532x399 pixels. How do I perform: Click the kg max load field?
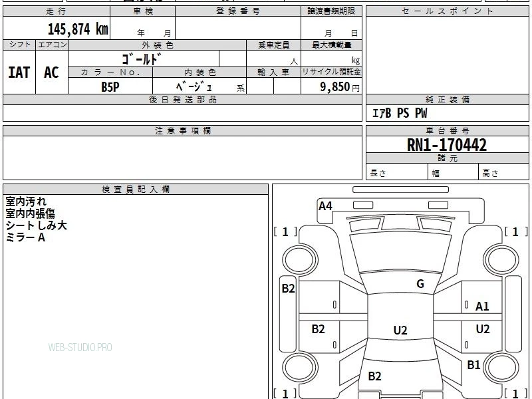coord(331,59)
